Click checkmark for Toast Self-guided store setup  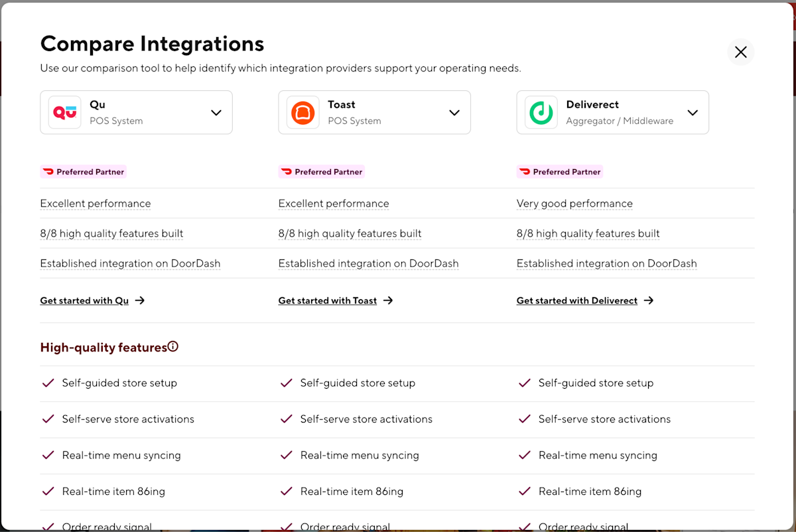[286, 383]
